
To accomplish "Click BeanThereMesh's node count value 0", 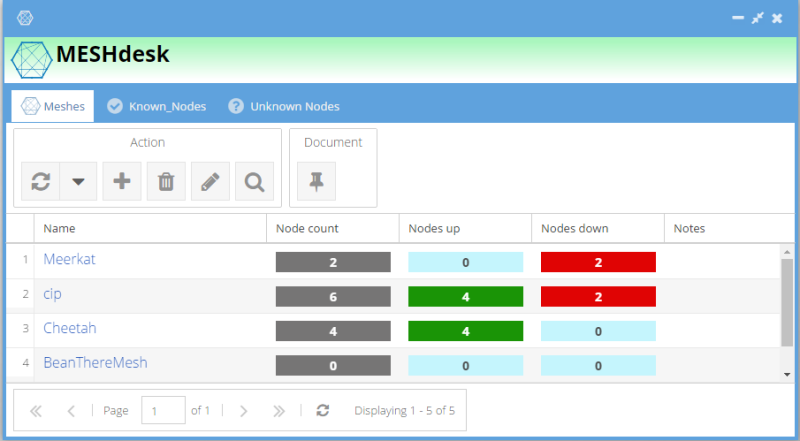I will (333, 365).
